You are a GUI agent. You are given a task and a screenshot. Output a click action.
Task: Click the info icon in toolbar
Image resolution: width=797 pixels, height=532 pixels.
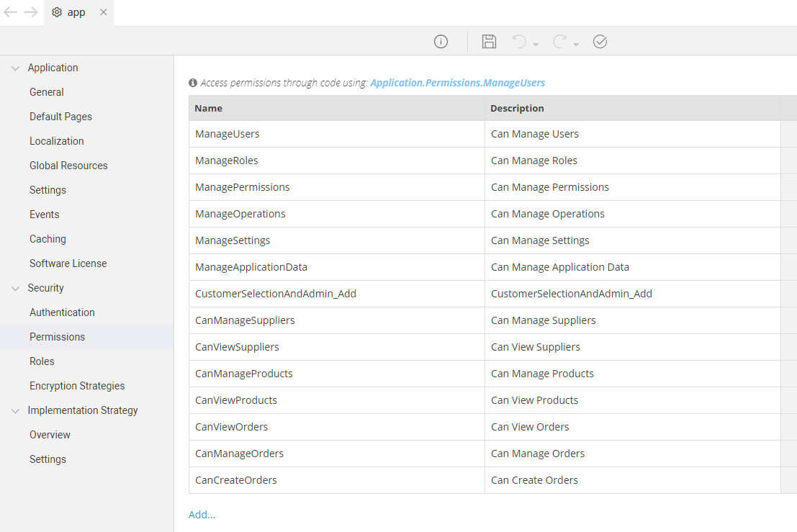coord(441,42)
